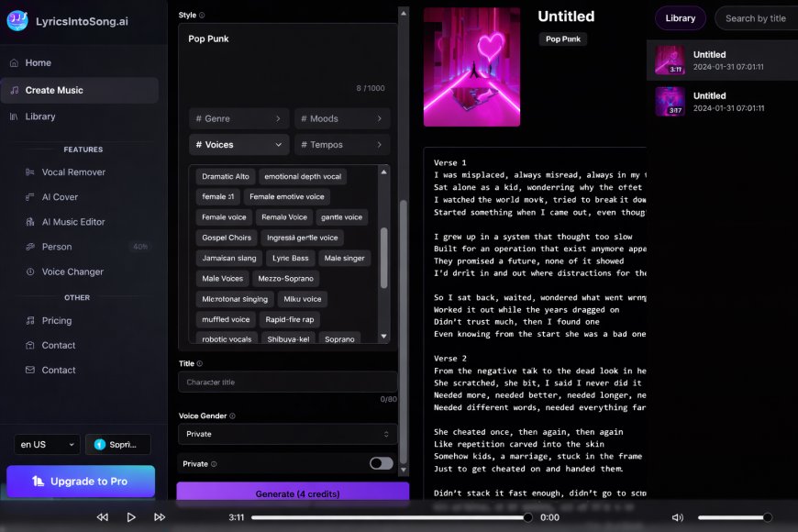Click the Search by title field
The width and height of the screenshot is (798, 532).
point(756,18)
